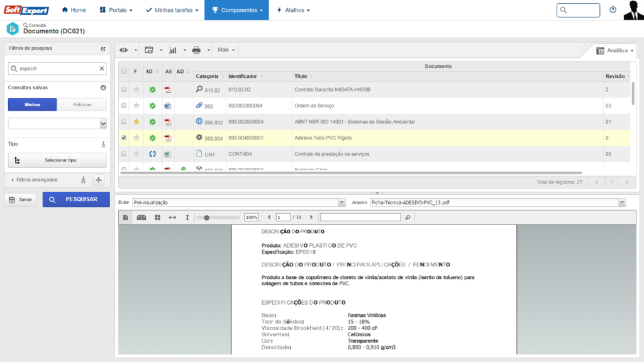644x362 pixels.
Task: Open saved queries gear settings
Action: coord(103,88)
